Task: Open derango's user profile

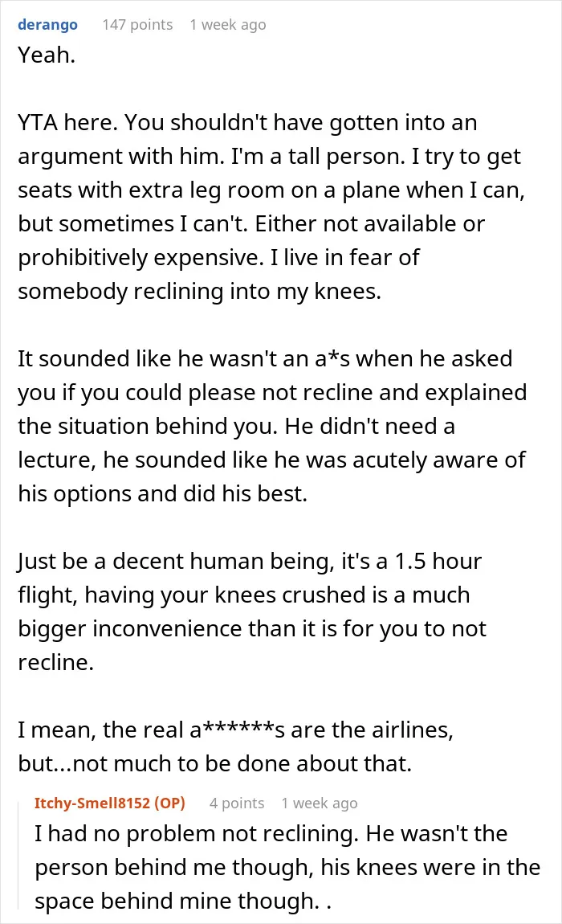Action: (47, 25)
